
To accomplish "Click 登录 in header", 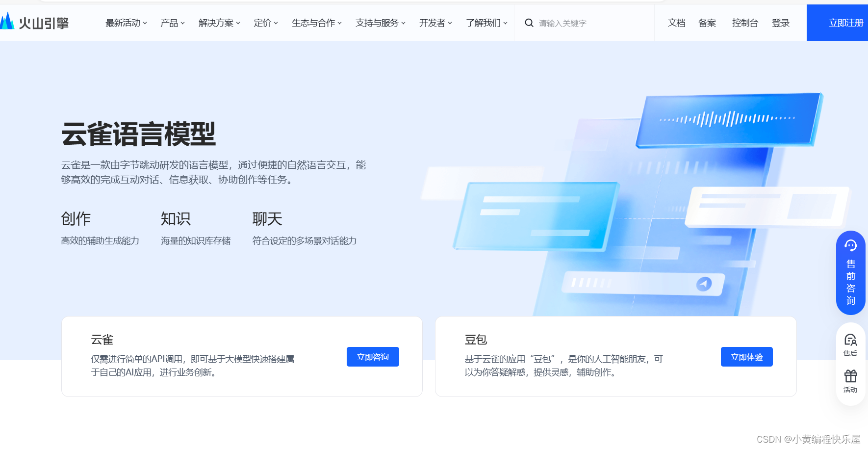I will [781, 23].
